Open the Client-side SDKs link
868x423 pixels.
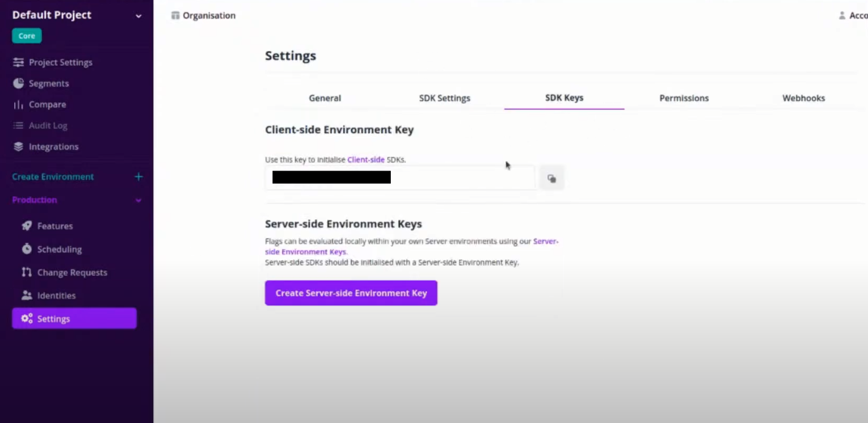tap(366, 159)
